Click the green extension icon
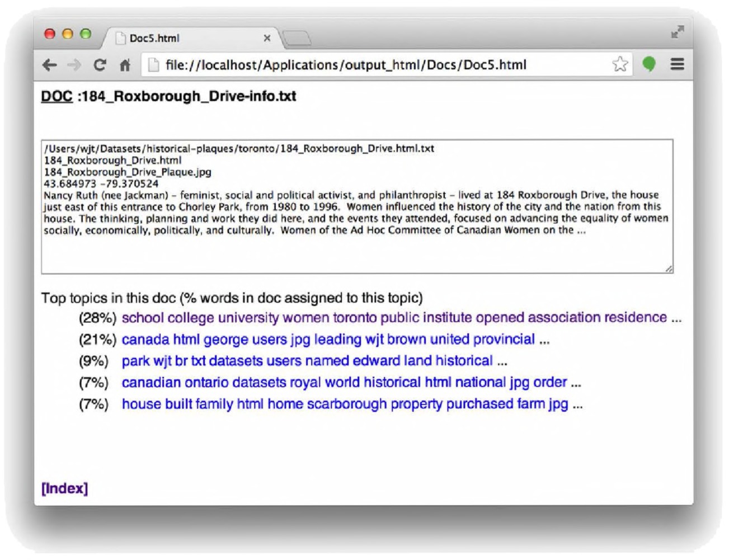The width and height of the screenshot is (729, 560). pos(649,64)
